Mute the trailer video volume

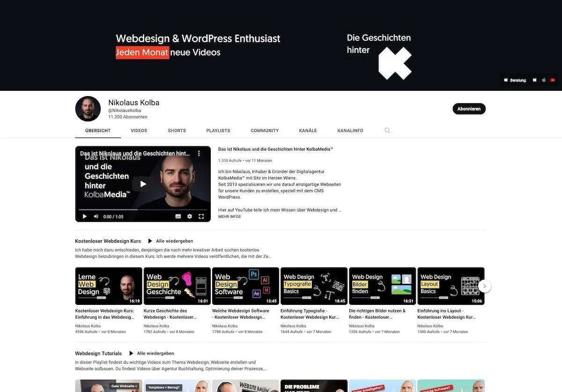point(96,216)
